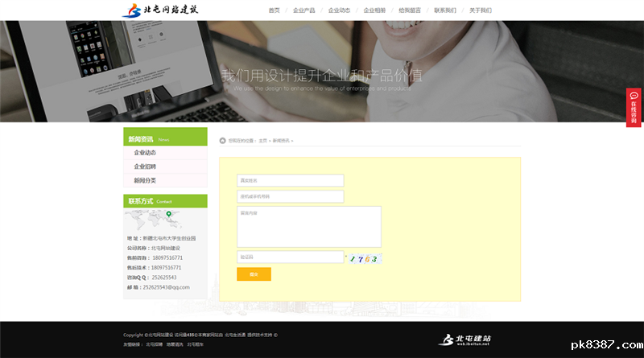Open 企业动态 in the top menu
The height and width of the screenshot is (358, 644).
click(339, 10)
